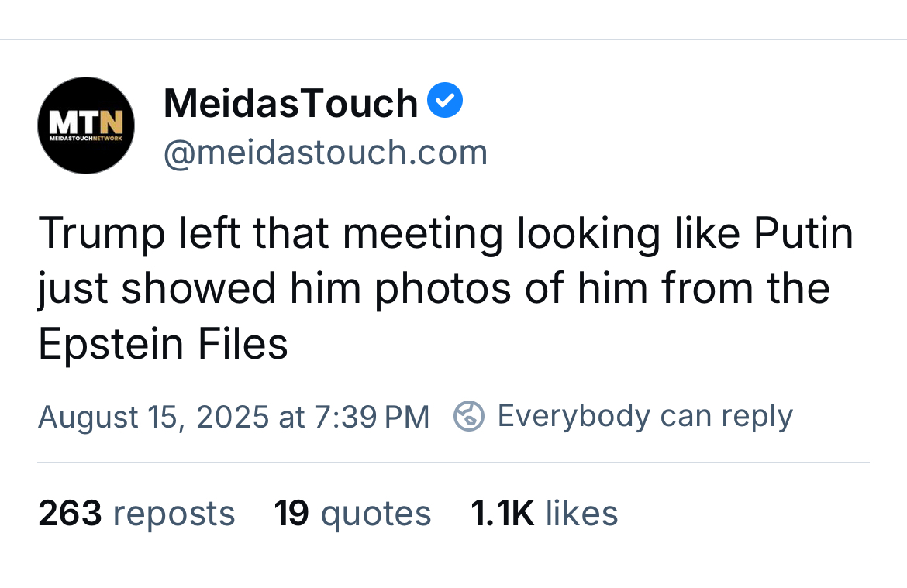Select the 'Everybody can reply' label

[645, 416]
